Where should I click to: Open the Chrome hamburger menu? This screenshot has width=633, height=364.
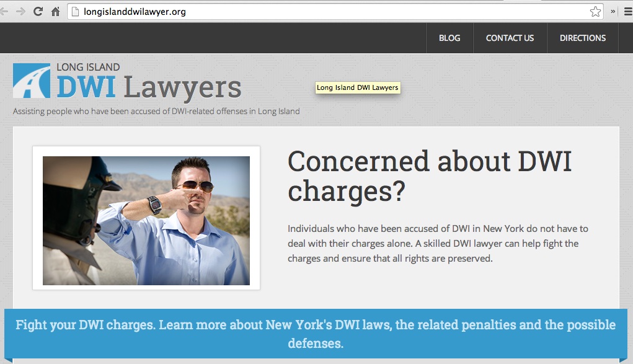tap(628, 12)
